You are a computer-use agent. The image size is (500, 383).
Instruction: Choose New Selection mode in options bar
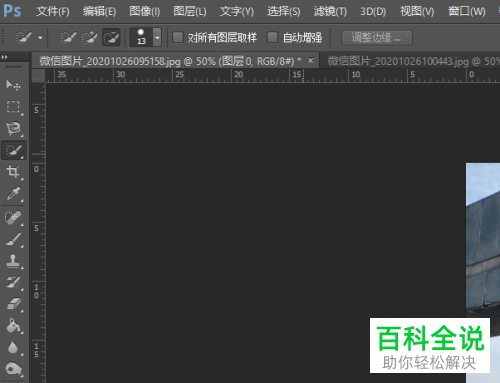click(x=68, y=37)
